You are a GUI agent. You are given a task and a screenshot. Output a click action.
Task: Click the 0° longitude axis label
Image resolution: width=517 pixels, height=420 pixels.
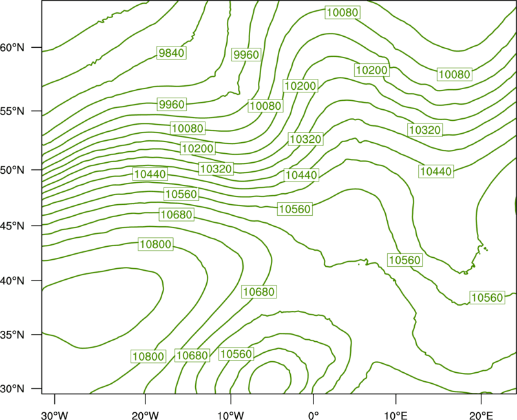tap(313, 415)
